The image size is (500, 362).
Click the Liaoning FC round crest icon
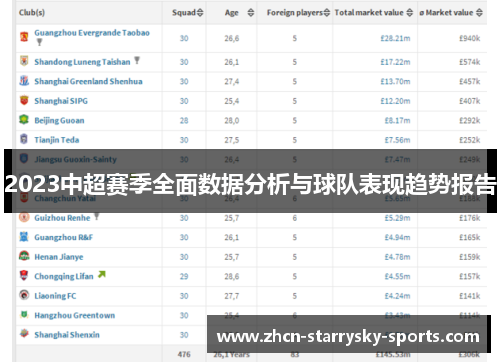pos(24,295)
